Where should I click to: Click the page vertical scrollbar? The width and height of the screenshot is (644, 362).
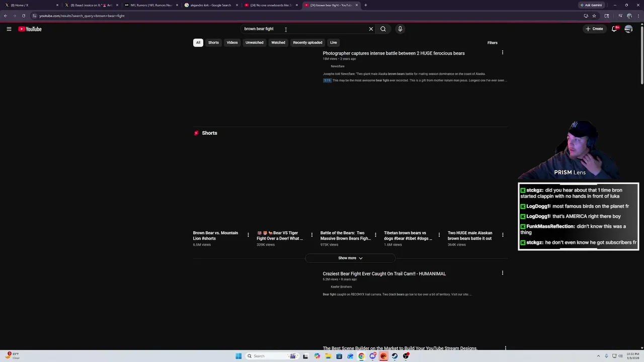(641, 55)
